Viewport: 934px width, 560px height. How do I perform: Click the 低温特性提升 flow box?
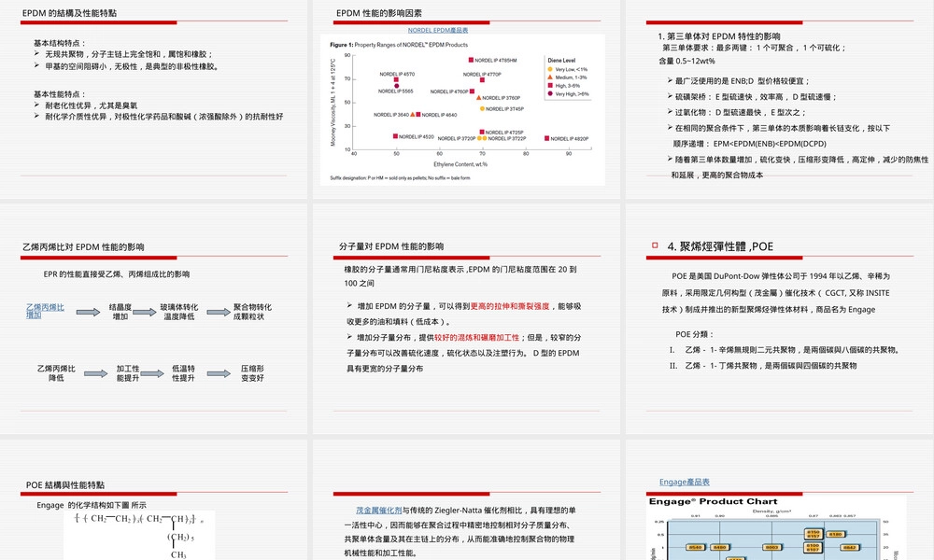coord(183,373)
